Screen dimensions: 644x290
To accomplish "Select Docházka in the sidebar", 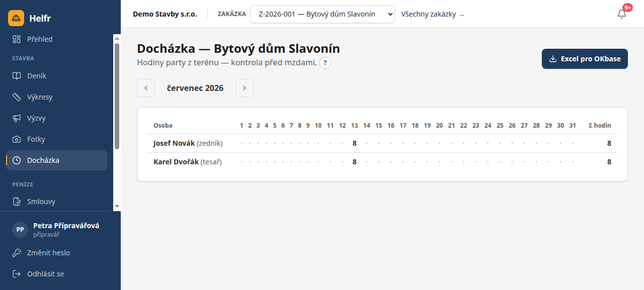I will tap(56, 160).
